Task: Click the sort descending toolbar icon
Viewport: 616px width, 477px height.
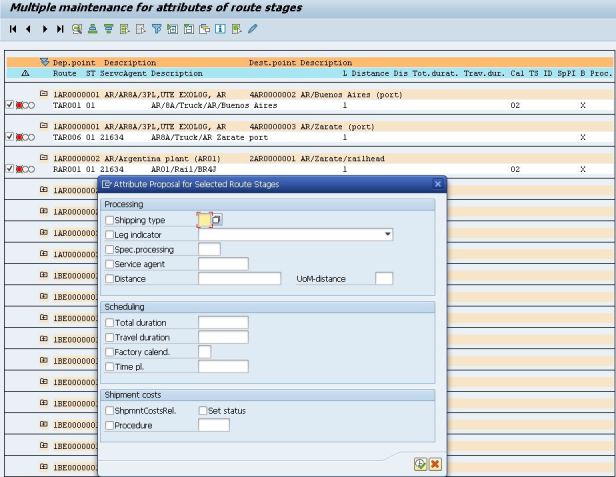Action: 108,29
